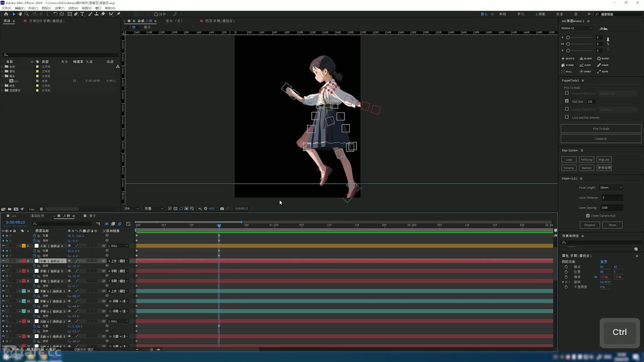Open layer 5 parent 1.NULL dropdown

point(118,246)
